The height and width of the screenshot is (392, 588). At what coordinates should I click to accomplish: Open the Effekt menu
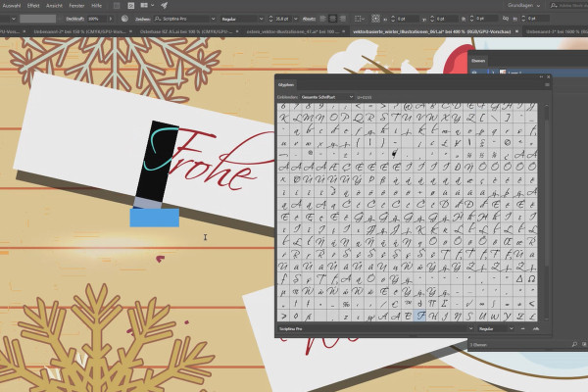(x=33, y=6)
